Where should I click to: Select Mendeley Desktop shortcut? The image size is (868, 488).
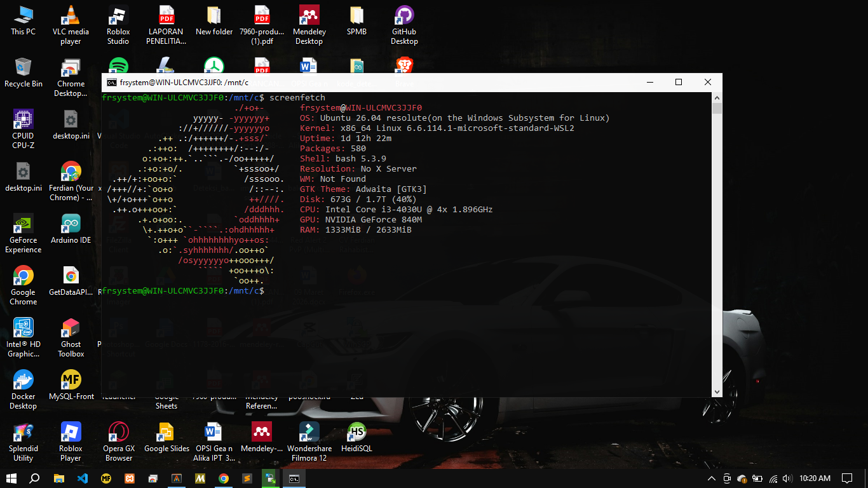309,25
